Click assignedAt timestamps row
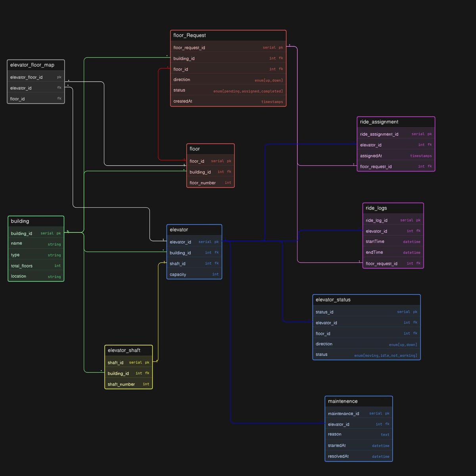The height and width of the screenshot is (476, 476). pyautogui.click(x=396, y=155)
